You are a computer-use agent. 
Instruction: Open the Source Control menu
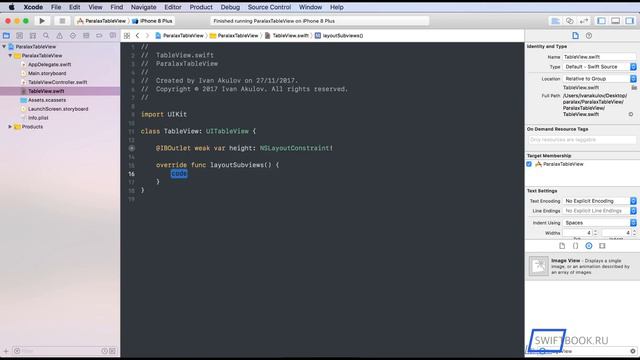coord(269,7)
